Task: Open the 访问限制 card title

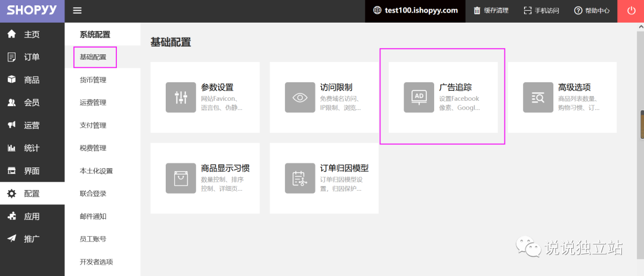Action: [x=336, y=87]
